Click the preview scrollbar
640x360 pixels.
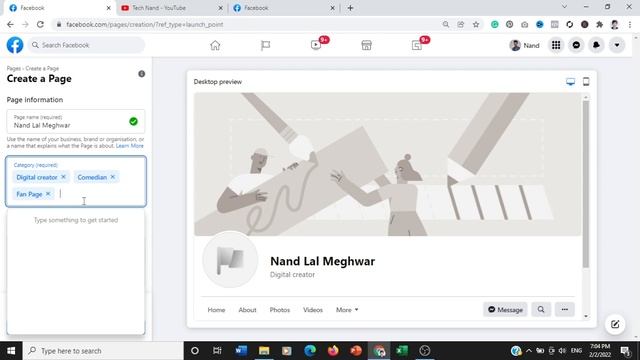pos(586,184)
